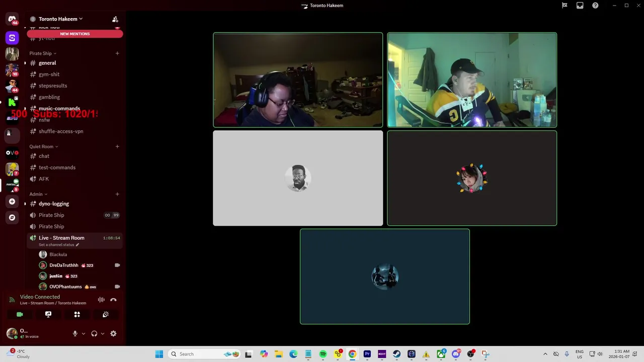Viewport: 644px width, 362px height.
Task: Collapse the Quiet Room category
Action: click(43, 146)
